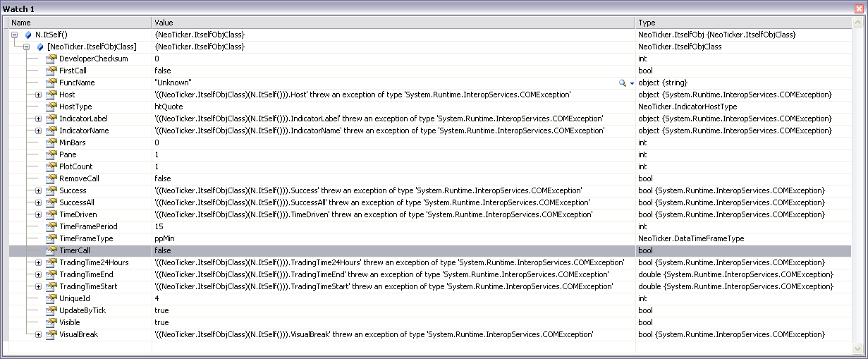
Task: Click the property icon next to DeveloperChecksum
Action: tap(51, 59)
